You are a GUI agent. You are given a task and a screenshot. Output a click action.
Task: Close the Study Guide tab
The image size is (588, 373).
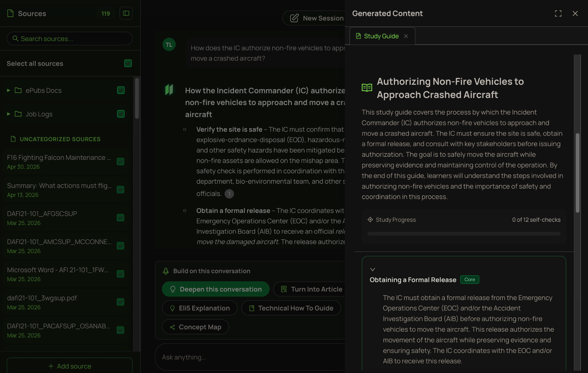[x=406, y=36]
